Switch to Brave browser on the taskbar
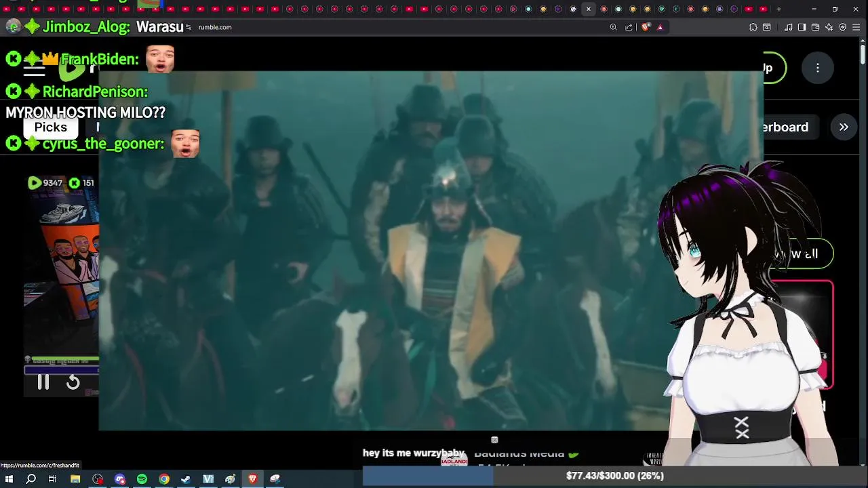The height and width of the screenshot is (488, 868). pos(252,479)
